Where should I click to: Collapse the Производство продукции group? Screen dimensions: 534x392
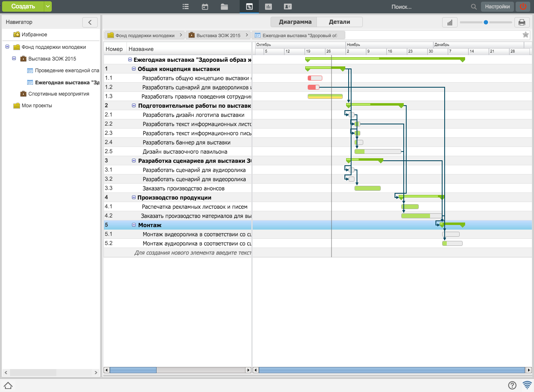click(134, 197)
